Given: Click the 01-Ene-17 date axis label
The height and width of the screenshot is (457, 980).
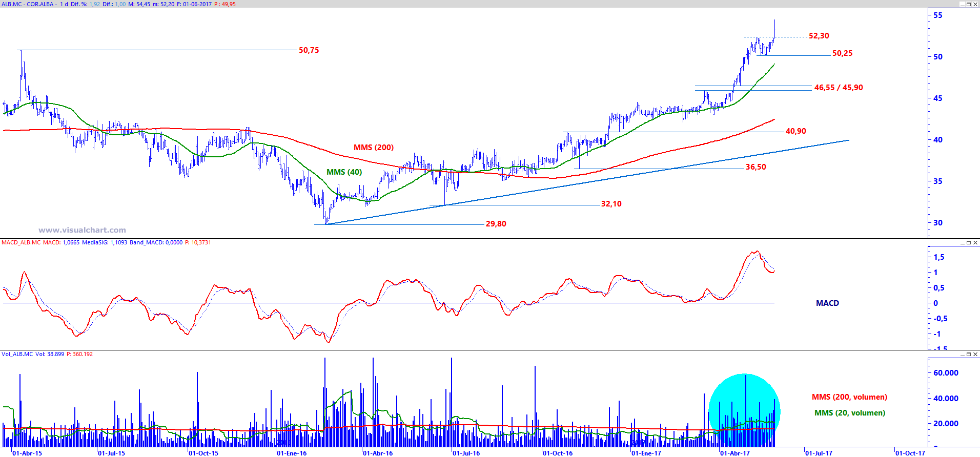Looking at the screenshot, I should pos(646,453).
